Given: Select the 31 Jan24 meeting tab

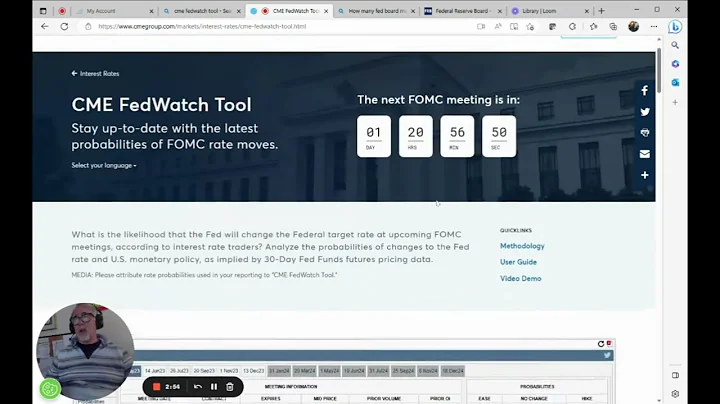Looking at the screenshot, I should pos(279,370).
